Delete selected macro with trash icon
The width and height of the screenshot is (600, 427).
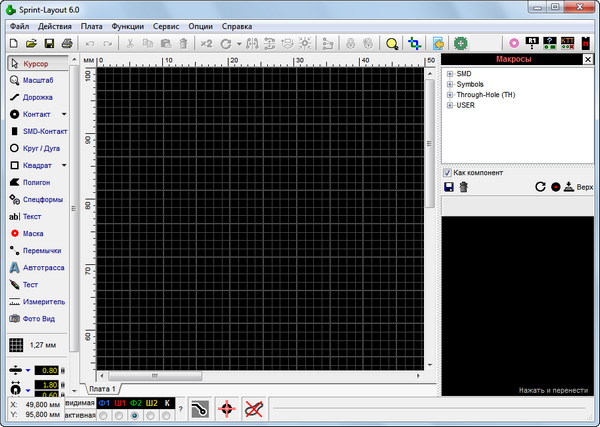(x=463, y=187)
